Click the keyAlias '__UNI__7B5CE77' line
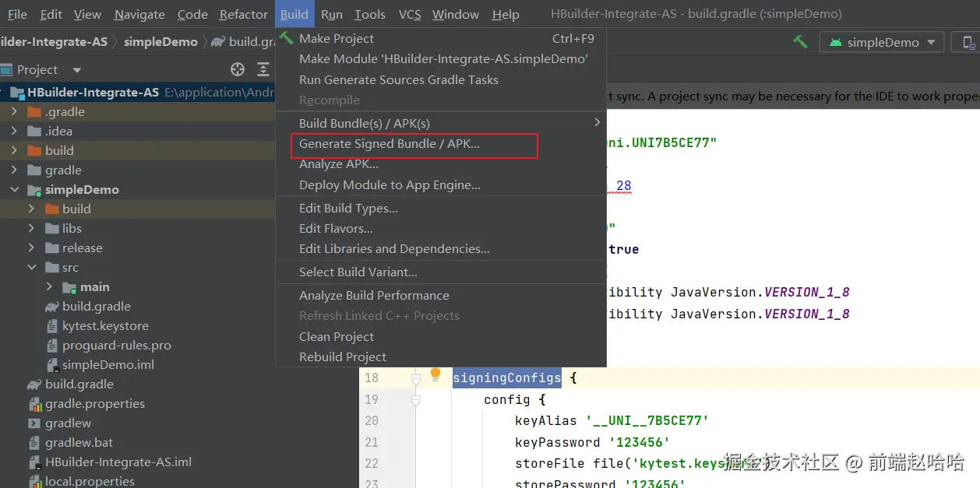980x488 pixels. (x=612, y=421)
